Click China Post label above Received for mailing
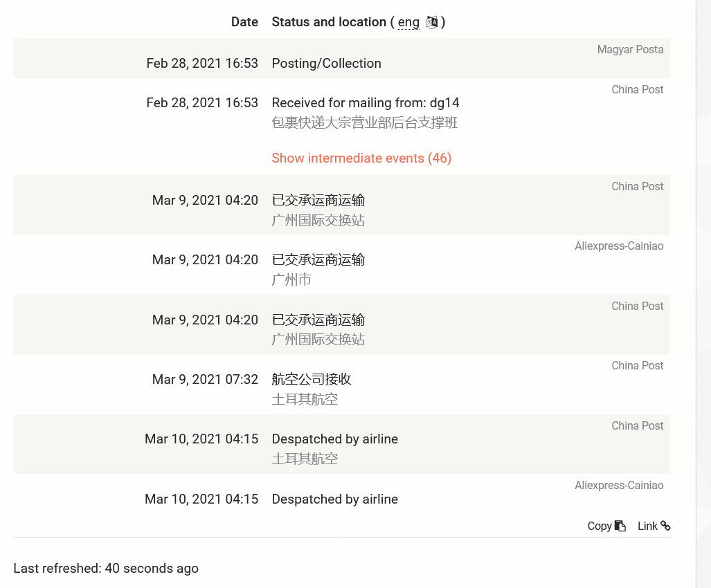Screen dimensions: 711x588 click(x=637, y=90)
